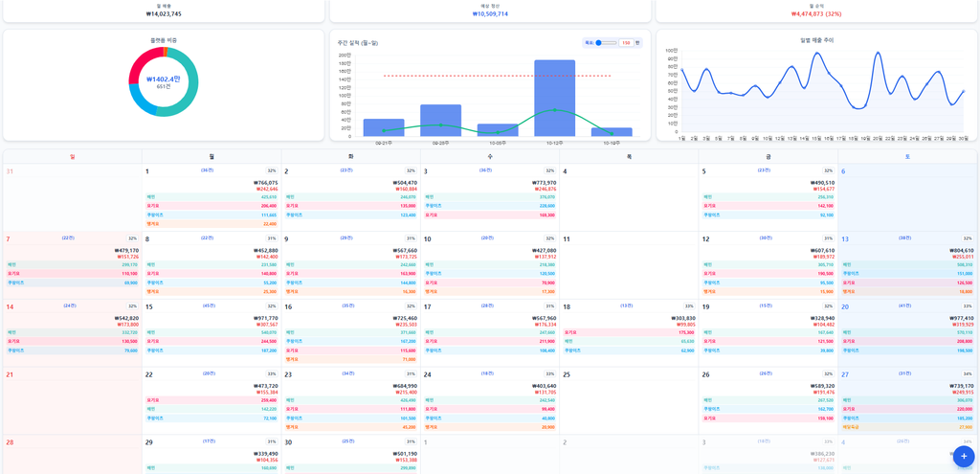The image size is (980, 474).
Task: Select calendar day 6 Saturday cell
Action: tap(907, 197)
